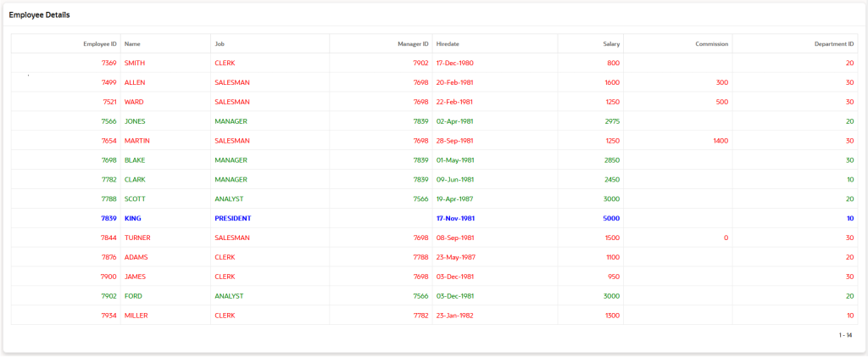Select the KING name cell
868x358 pixels.
click(x=133, y=218)
